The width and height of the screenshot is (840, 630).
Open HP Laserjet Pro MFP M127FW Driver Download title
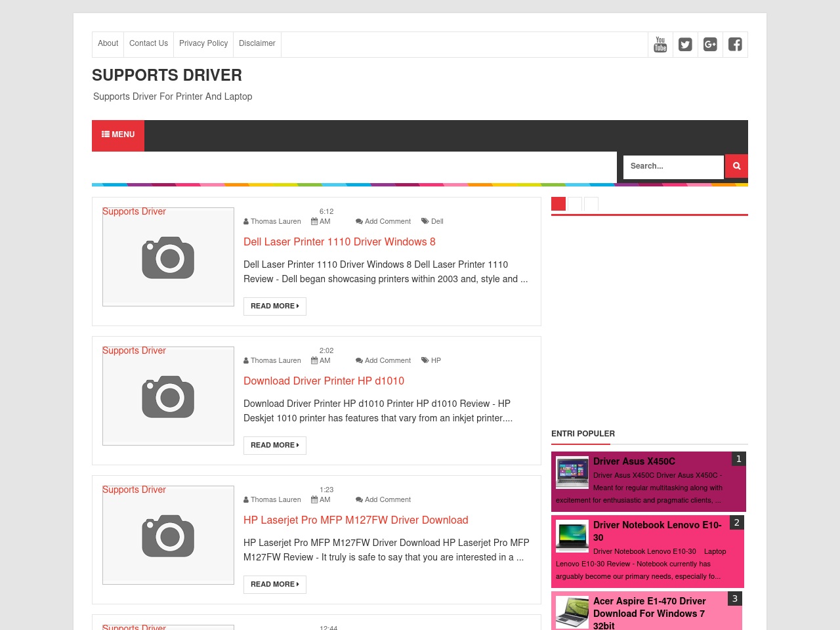pyautogui.click(x=356, y=520)
